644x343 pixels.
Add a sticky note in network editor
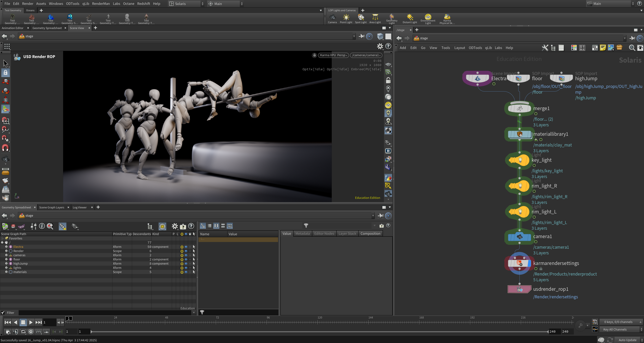pyautogui.click(x=603, y=48)
